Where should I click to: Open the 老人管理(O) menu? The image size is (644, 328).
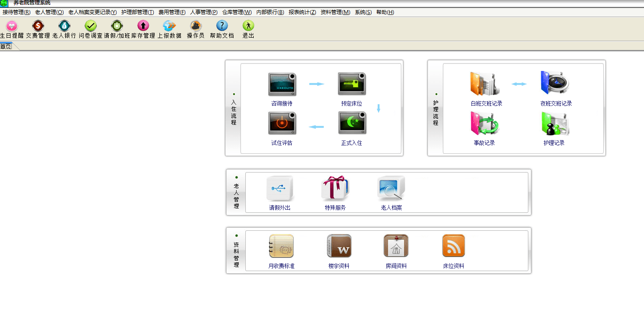tap(50, 12)
